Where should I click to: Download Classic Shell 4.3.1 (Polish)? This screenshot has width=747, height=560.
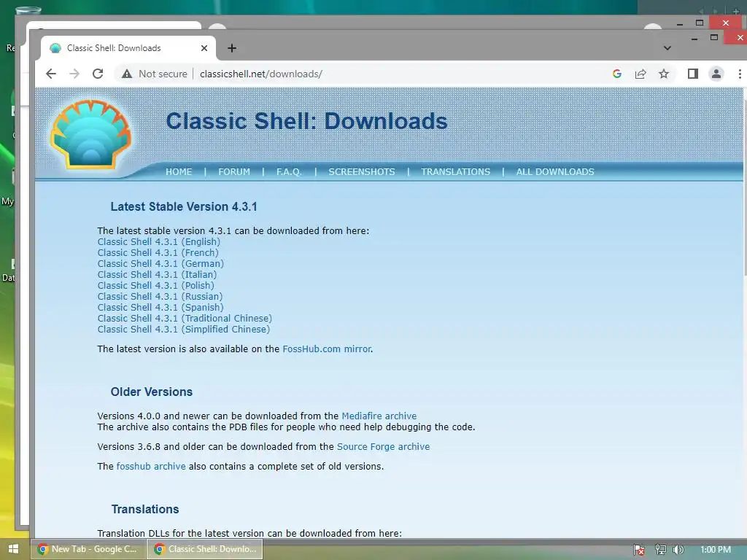[156, 286]
